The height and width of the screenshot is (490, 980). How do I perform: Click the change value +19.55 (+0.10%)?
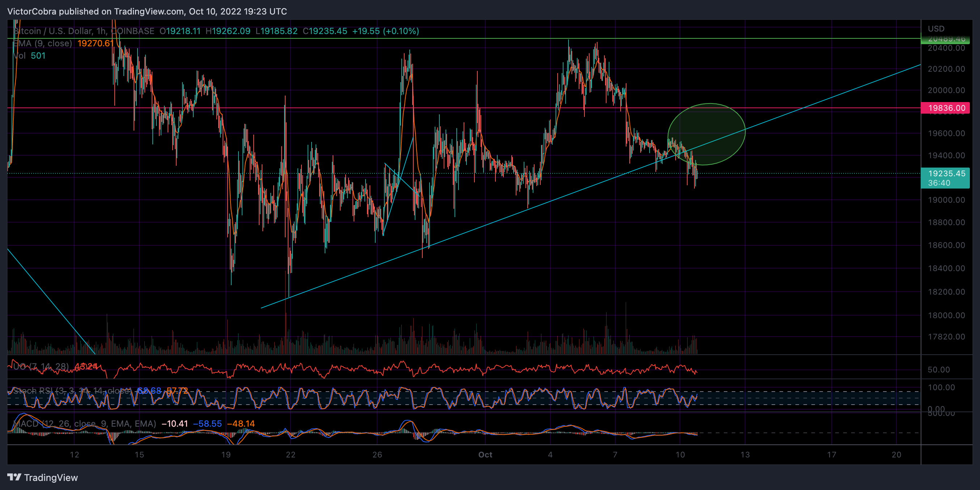click(x=385, y=31)
